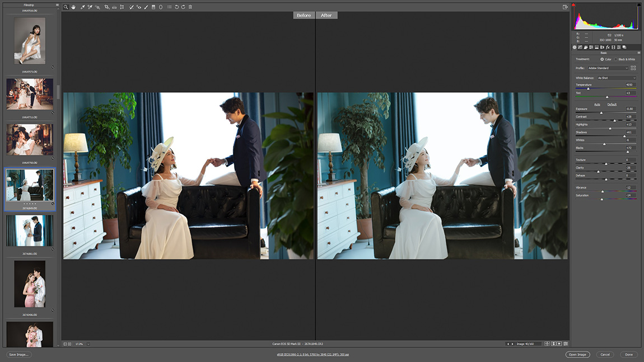Image resolution: width=644 pixels, height=362 pixels.
Task: Swap before and after settings icon
Action: (x=553, y=344)
